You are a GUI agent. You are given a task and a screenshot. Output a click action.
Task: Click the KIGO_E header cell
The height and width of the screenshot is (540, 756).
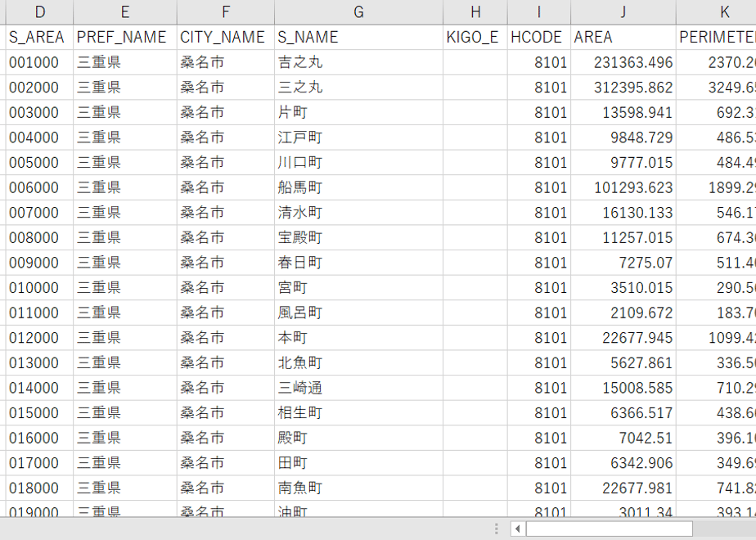click(475, 37)
